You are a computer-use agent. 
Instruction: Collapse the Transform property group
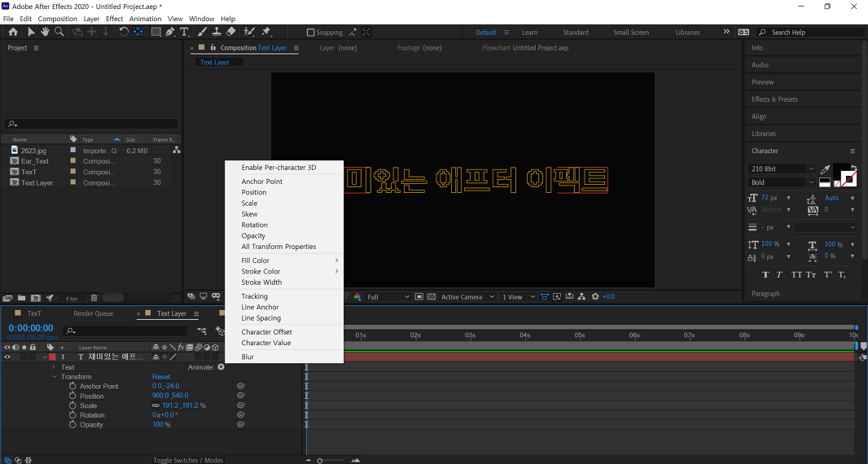pos(54,377)
